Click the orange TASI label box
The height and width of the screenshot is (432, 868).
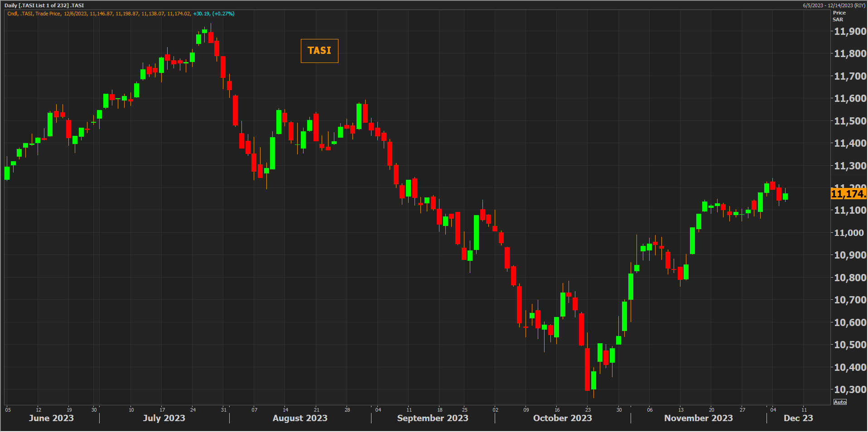coord(319,51)
